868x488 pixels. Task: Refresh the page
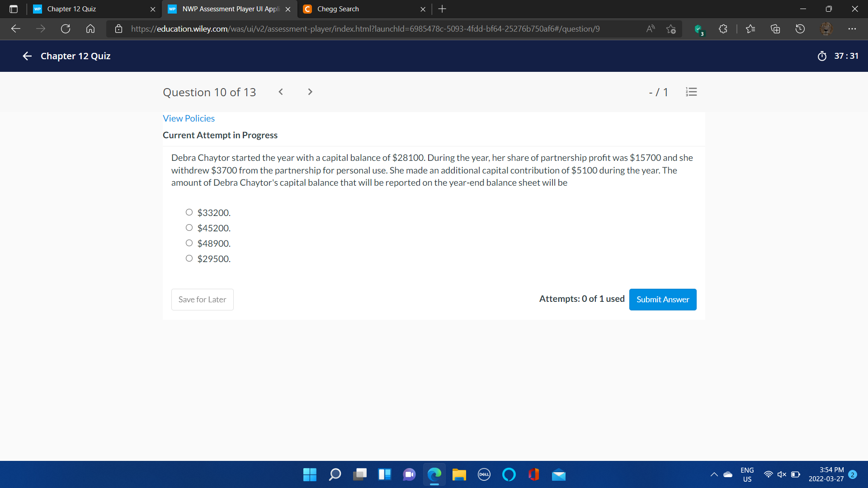pos(66,29)
